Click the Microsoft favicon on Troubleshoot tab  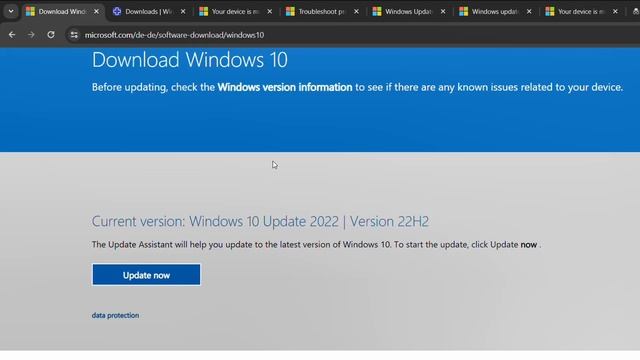coord(290,11)
